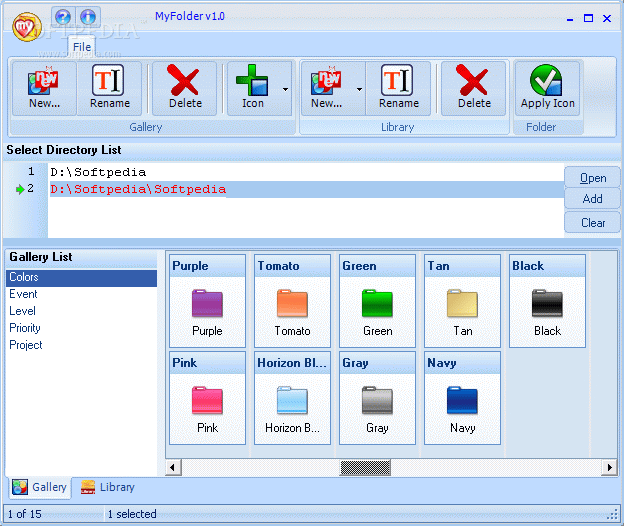Select Project in Gallery List

(x=81, y=345)
